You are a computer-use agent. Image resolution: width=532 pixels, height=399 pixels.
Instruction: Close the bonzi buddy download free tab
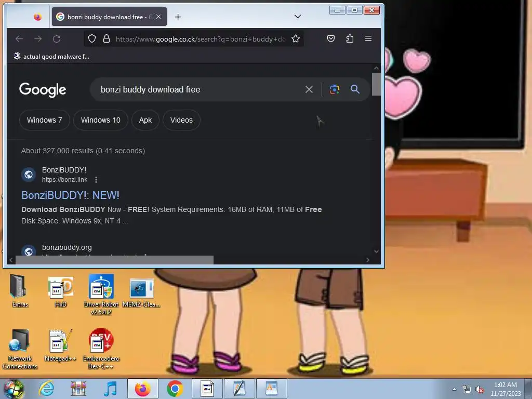[x=158, y=17]
